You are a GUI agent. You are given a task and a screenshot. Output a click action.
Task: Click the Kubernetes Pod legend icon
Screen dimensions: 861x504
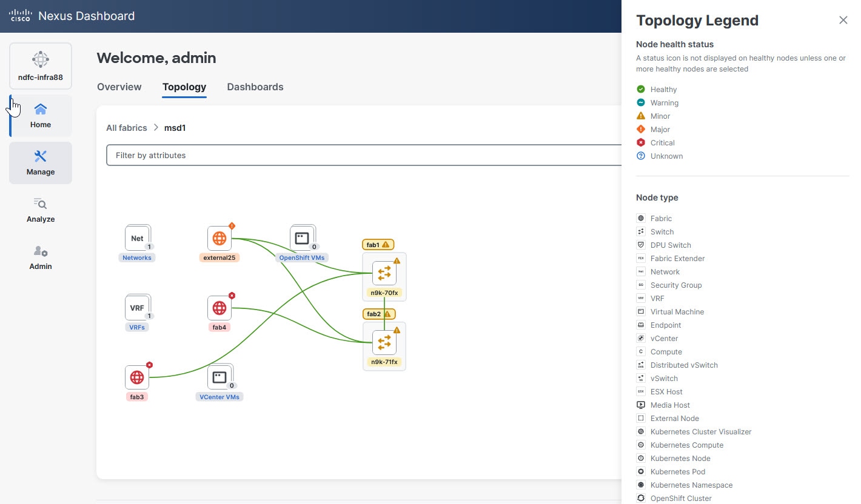point(641,471)
